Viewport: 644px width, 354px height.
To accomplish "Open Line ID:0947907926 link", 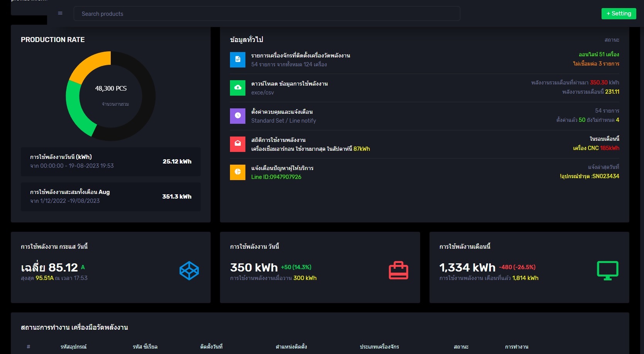I will coord(276,177).
